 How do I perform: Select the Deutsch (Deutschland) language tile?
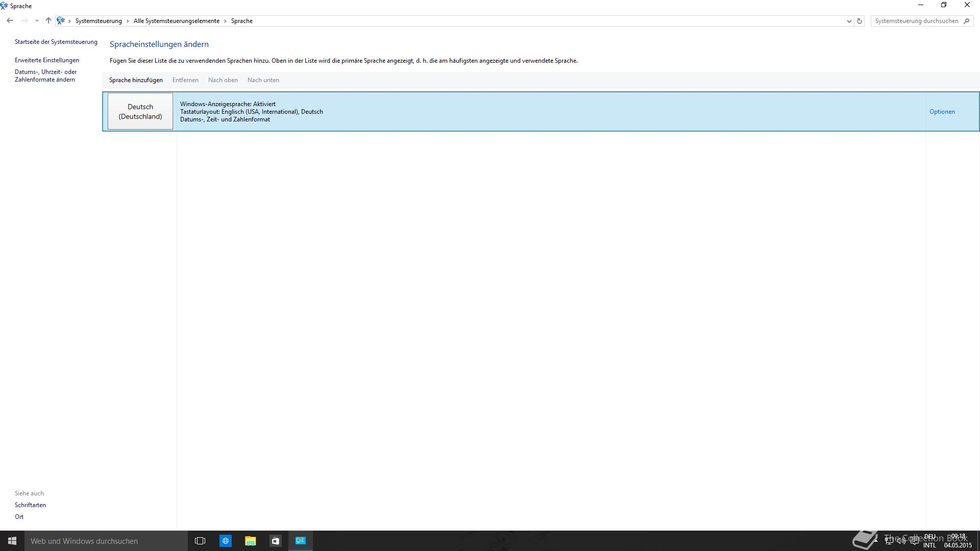click(140, 111)
